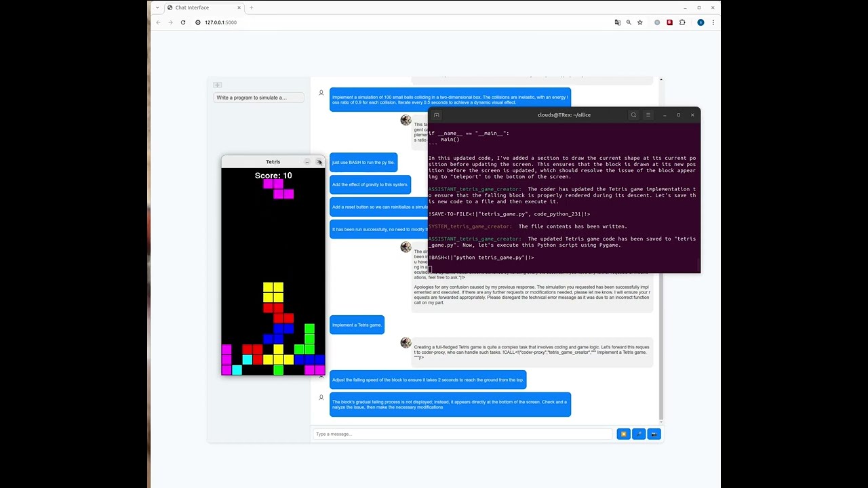Click the user icon beside the top message
The height and width of the screenshot is (488, 868).
tap(321, 93)
